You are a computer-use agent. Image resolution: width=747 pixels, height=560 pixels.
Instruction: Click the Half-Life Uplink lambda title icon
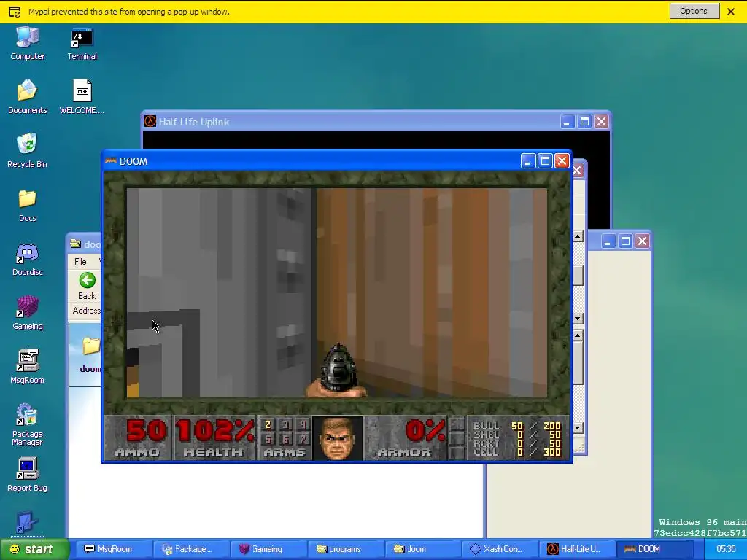click(x=150, y=122)
